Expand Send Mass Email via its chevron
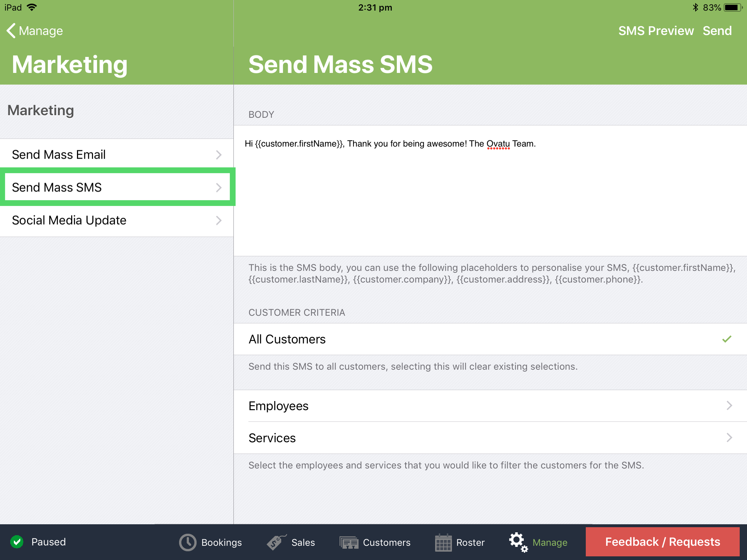747x560 pixels. [x=219, y=154]
